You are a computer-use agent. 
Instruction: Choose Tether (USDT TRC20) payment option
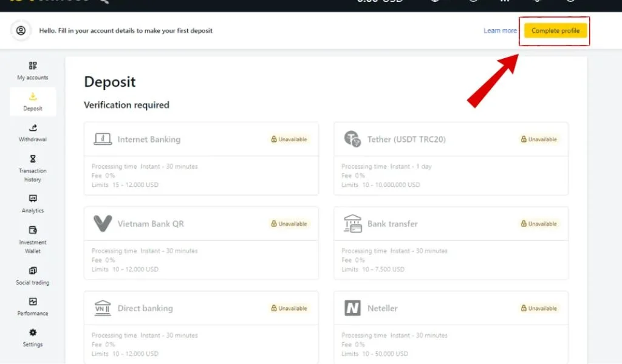coord(449,139)
